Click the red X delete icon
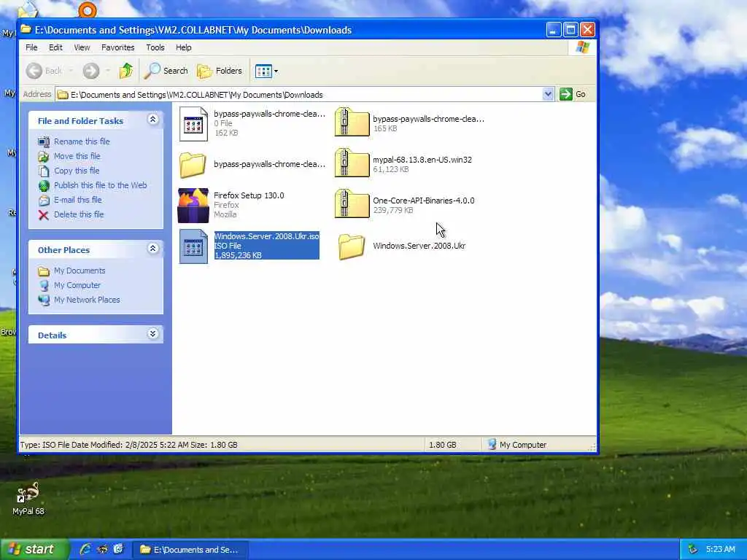This screenshot has height=560, width=747. tap(43, 215)
